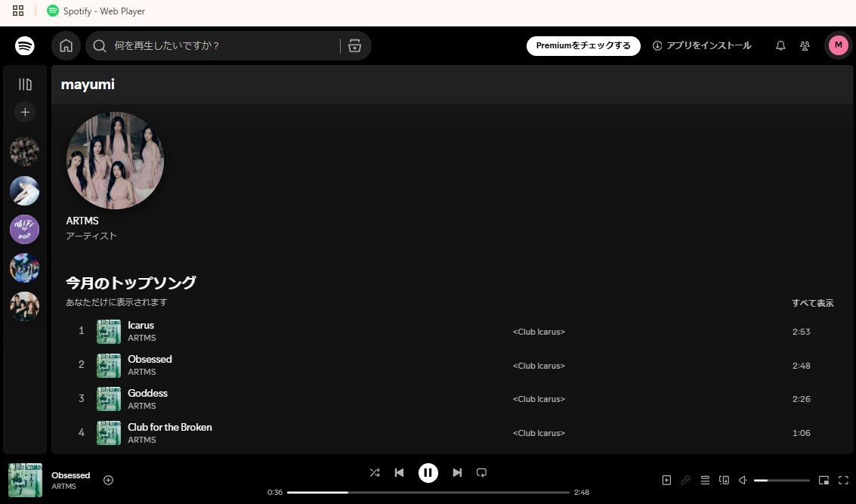This screenshot has width=856, height=504.
Task: Toggle repeat mode
Action: point(481,472)
